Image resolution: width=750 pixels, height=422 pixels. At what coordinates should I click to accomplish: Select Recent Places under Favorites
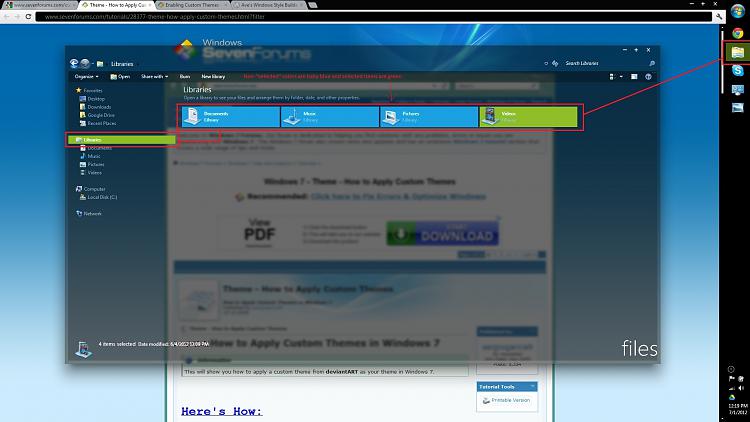pos(98,123)
